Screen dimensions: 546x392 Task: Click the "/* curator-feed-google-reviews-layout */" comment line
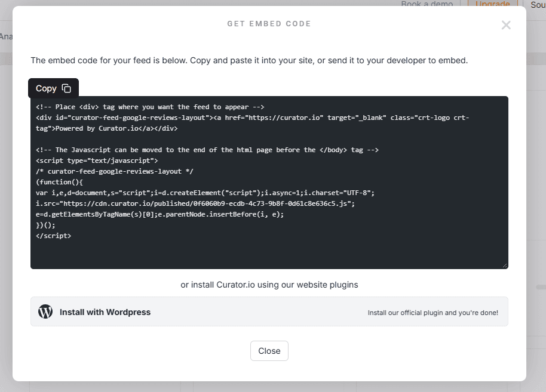click(114, 171)
